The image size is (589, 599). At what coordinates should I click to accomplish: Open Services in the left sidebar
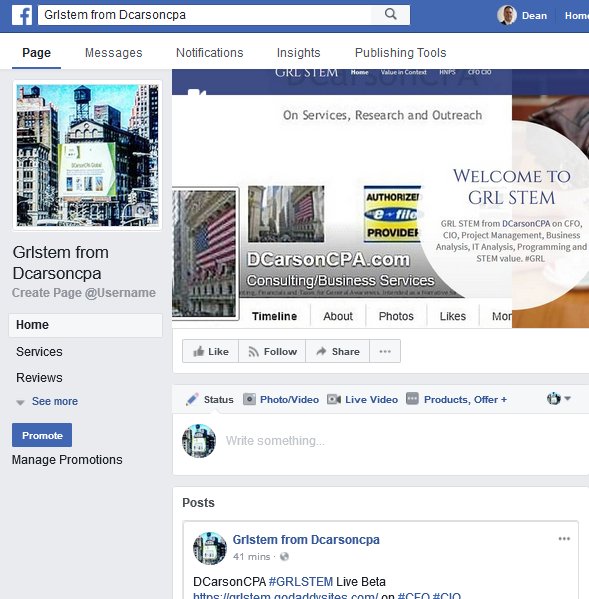39,351
